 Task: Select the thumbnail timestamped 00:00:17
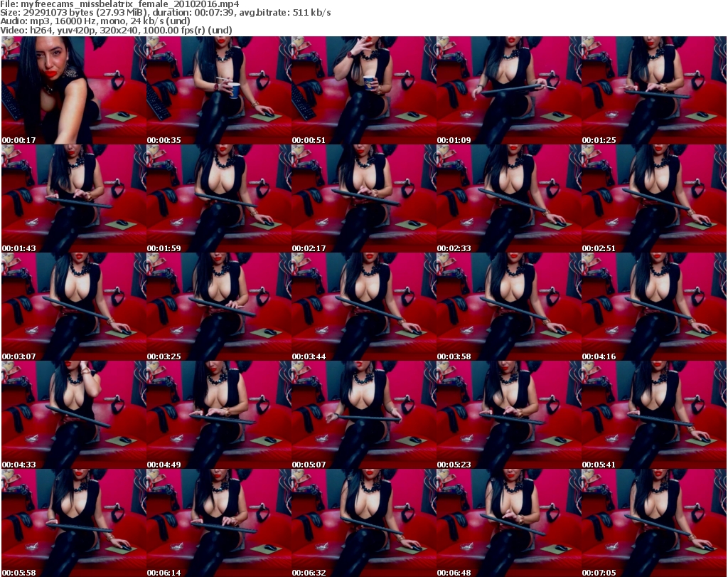tap(74, 90)
